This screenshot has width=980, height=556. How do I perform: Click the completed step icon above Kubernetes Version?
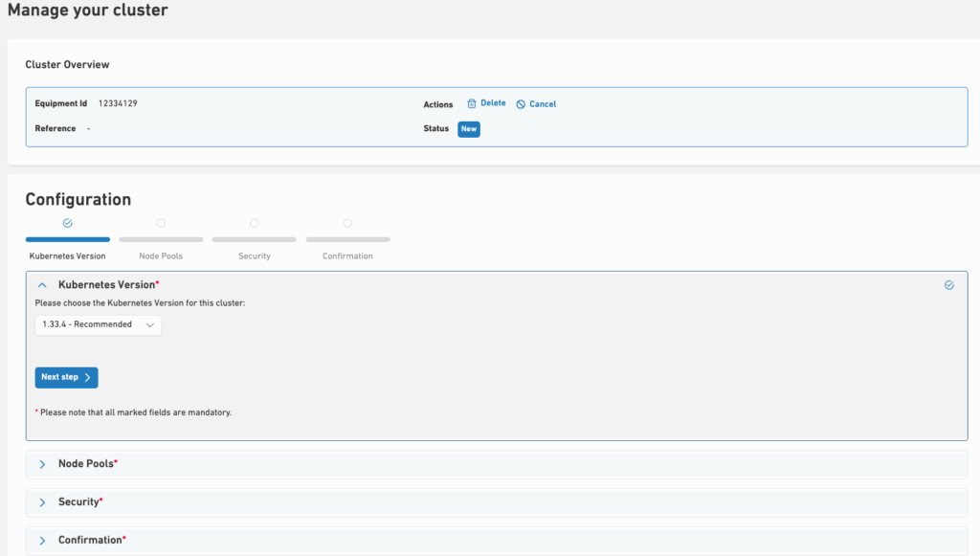coord(67,223)
